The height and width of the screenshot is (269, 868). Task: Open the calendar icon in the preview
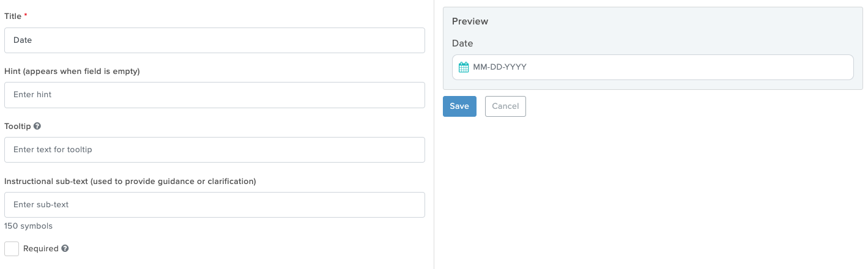(x=464, y=67)
